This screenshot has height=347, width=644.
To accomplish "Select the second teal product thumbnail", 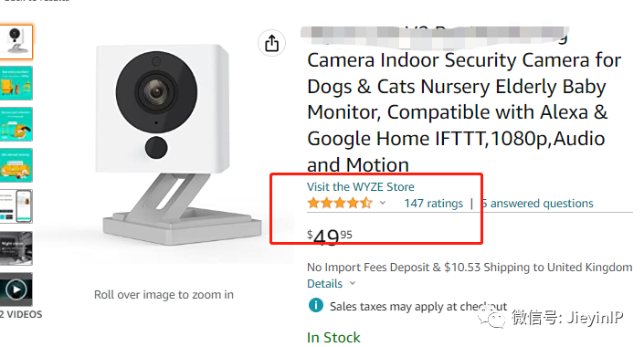I will pos(16,83).
